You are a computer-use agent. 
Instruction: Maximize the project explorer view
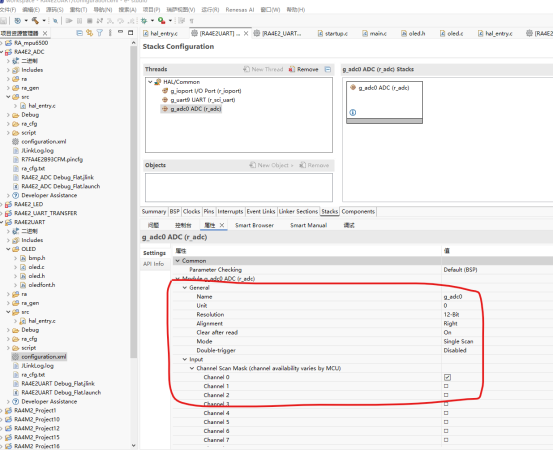click(131, 32)
